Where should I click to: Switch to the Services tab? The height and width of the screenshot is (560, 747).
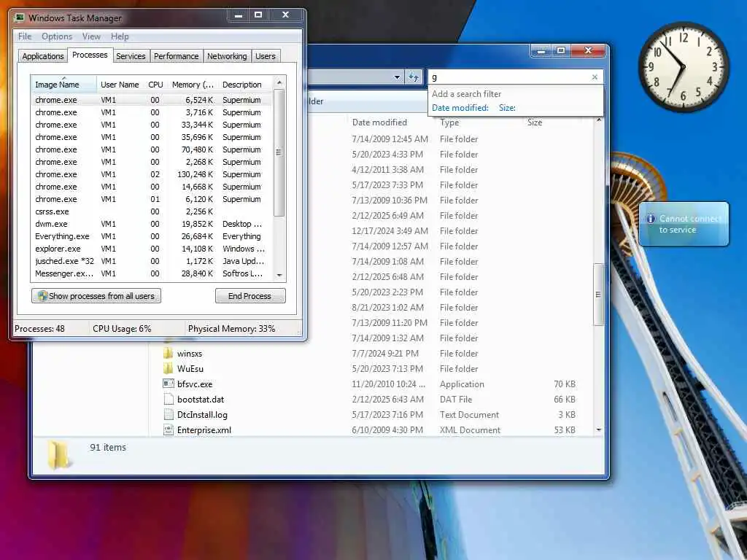pyautogui.click(x=131, y=56)
